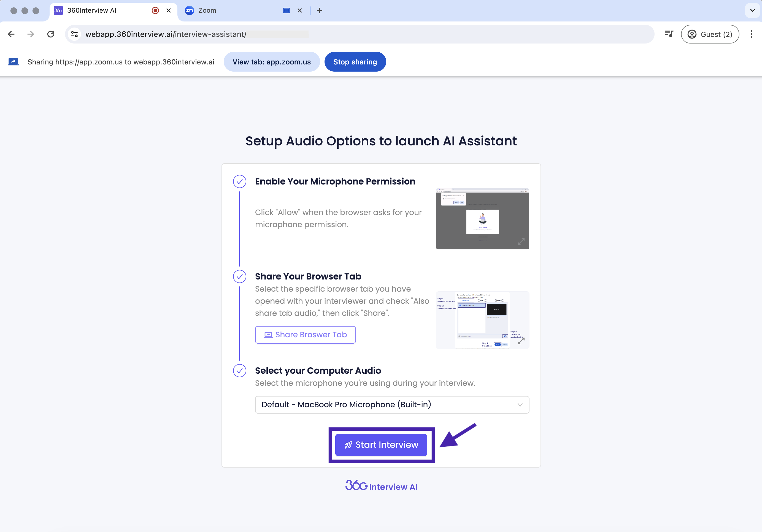Open the microphone selection dropdown

(x=392, y=405)
